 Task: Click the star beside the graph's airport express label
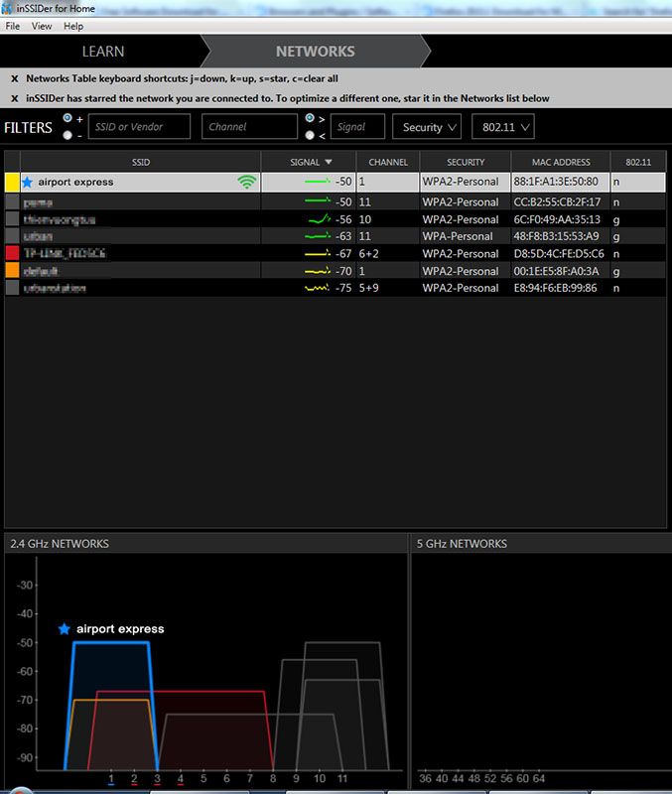(65, 629)
